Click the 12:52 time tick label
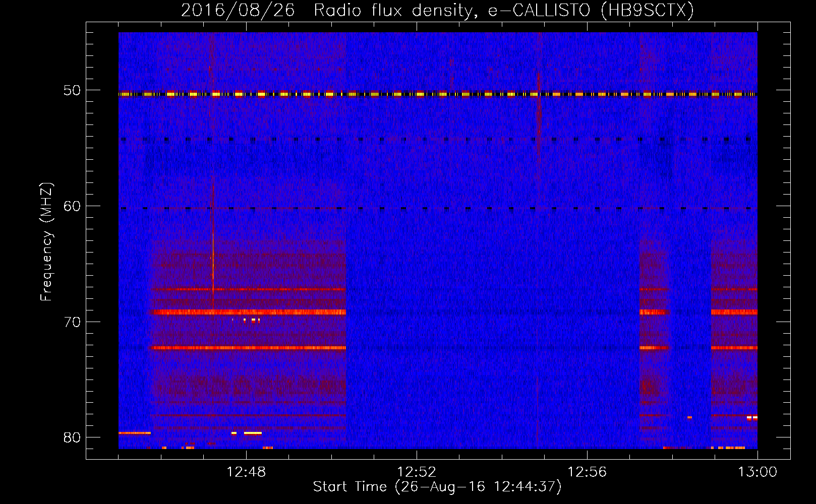816x504 pixels. pos(417,472)
